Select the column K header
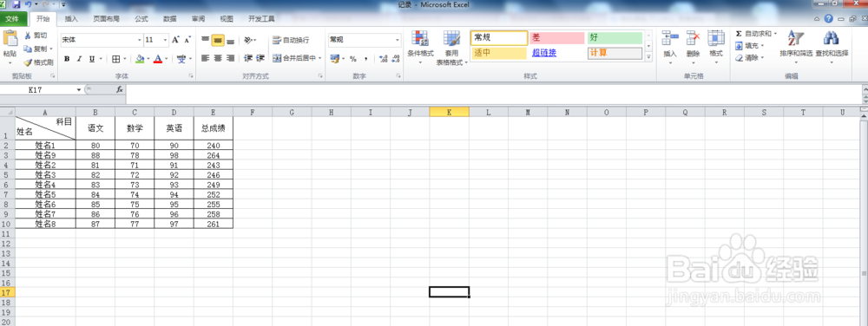Viewport: 868px width, 326px height. click(x=449, y=112)
